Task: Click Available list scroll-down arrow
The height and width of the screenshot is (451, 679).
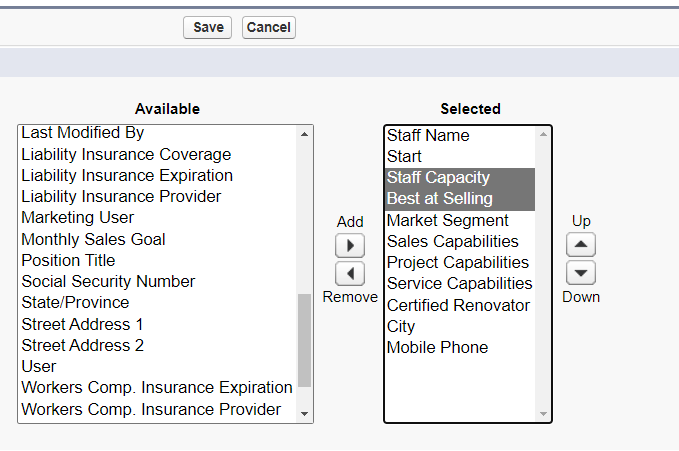Action: pos(304,414)
